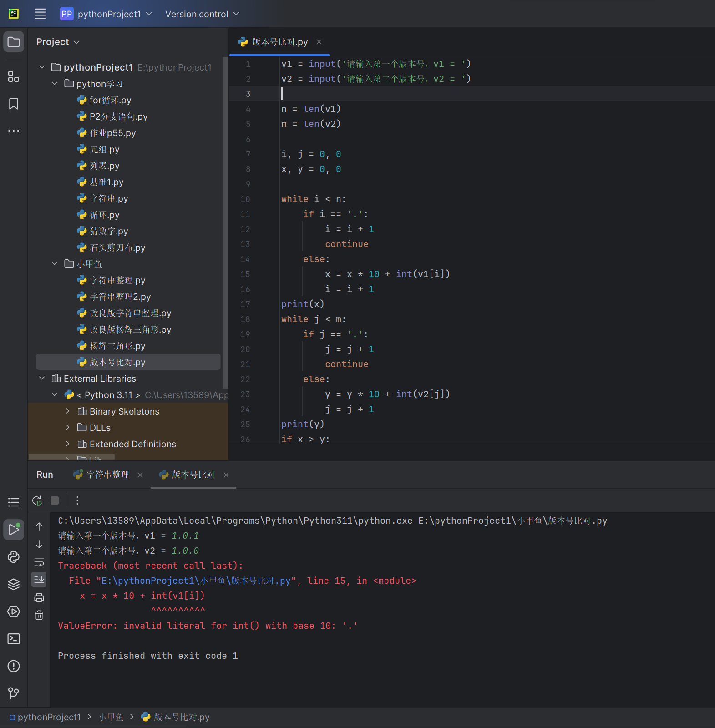Expand Binary Skeletons node
Screen dimensions: 715x728
click(x=67, y=411)
